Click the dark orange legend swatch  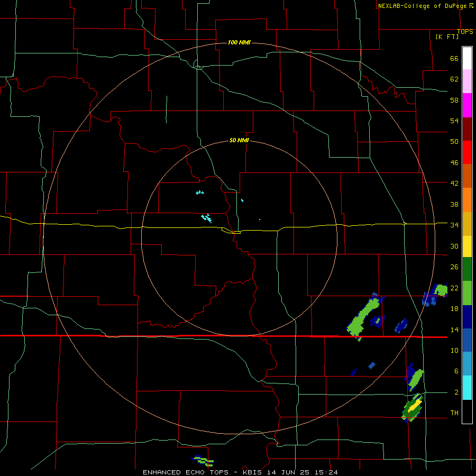pos(467,176)
